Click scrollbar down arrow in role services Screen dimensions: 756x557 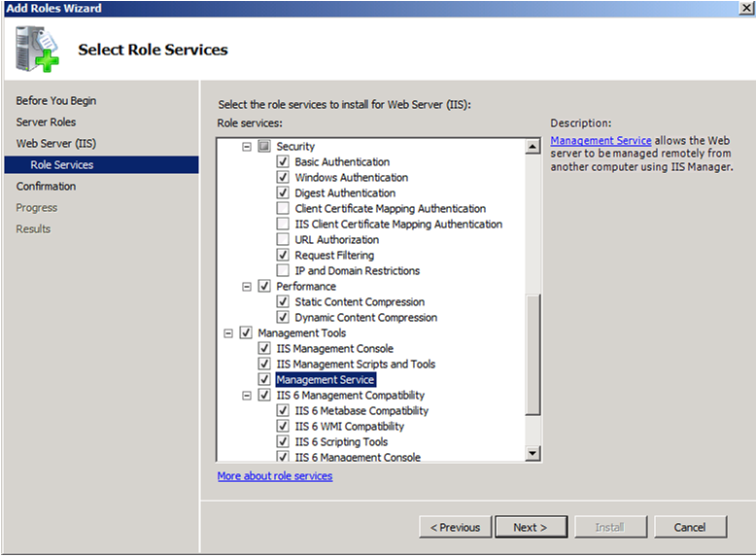(533, 453)
